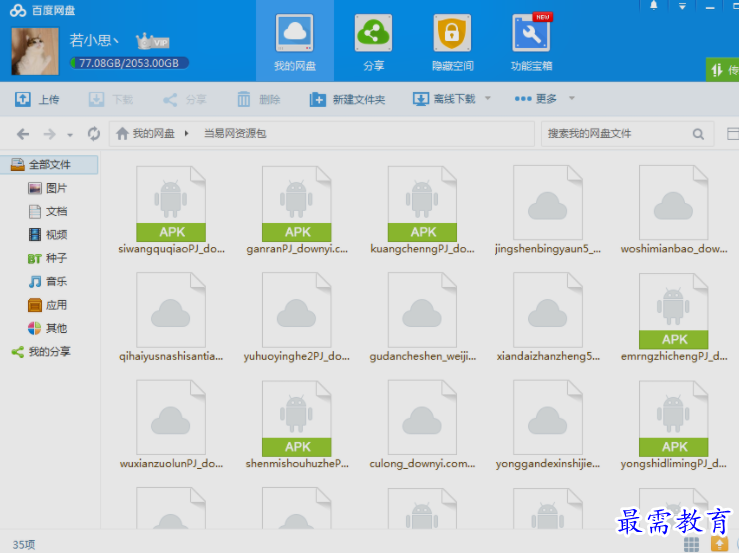The width and height of the screenshot is (739, 553).
Task: Click the 百度网盘 logo
Action: click(x=42, y=10)
